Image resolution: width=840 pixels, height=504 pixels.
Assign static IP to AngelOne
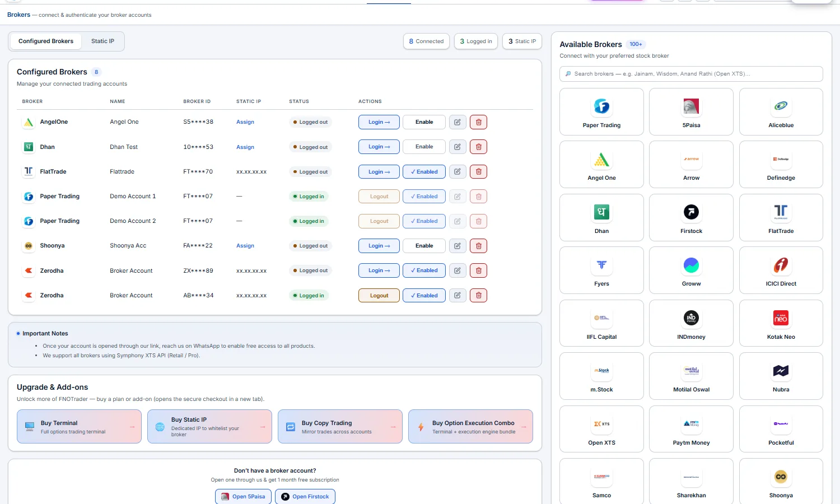click(x=245, y=122)
